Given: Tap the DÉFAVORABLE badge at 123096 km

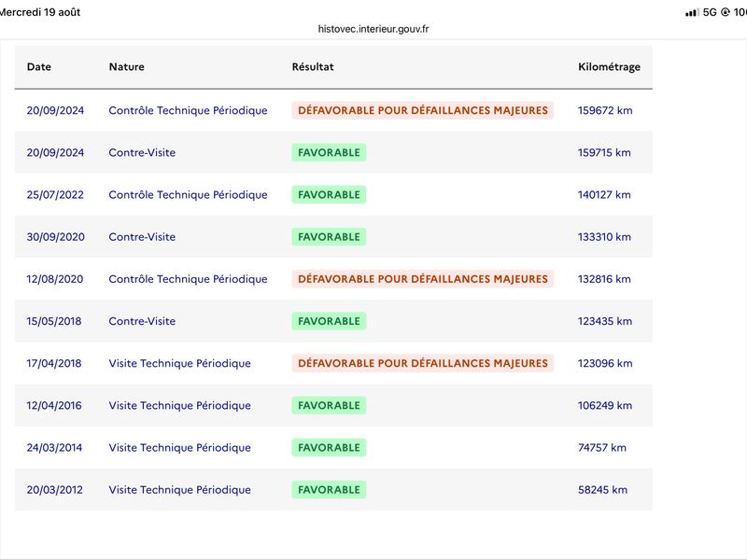Looking at the screenshot, I should point(423,363).
